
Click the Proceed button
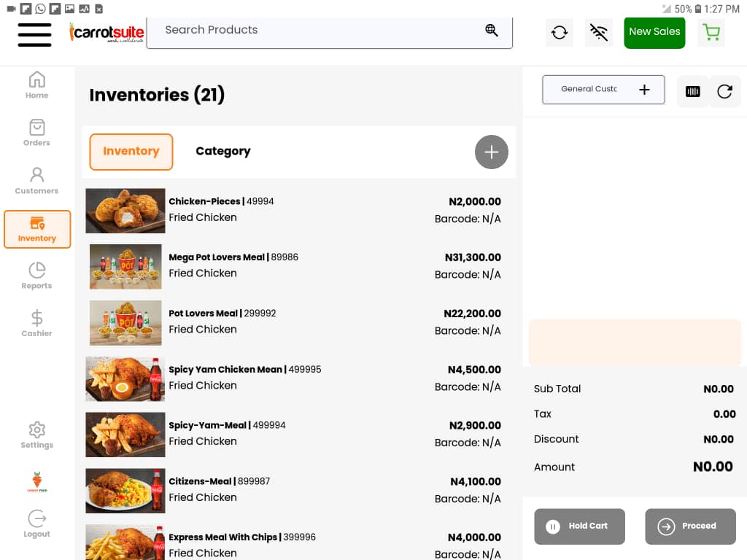690,526
